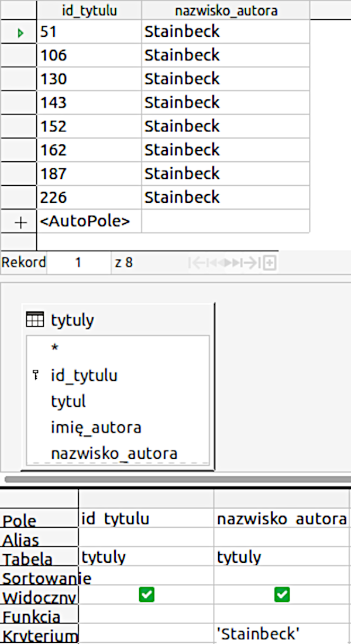This screenshot has height=644, width=351.
Task: Click the plus icon of the AutoPole row
Action: click(20, 222)
